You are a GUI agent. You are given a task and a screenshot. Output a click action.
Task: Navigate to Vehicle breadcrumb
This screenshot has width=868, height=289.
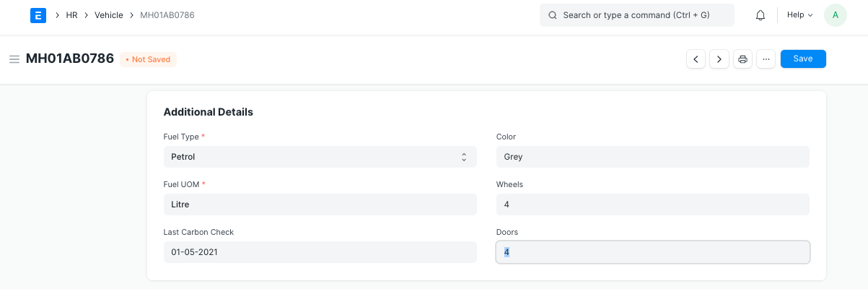[x=109, y=15]
